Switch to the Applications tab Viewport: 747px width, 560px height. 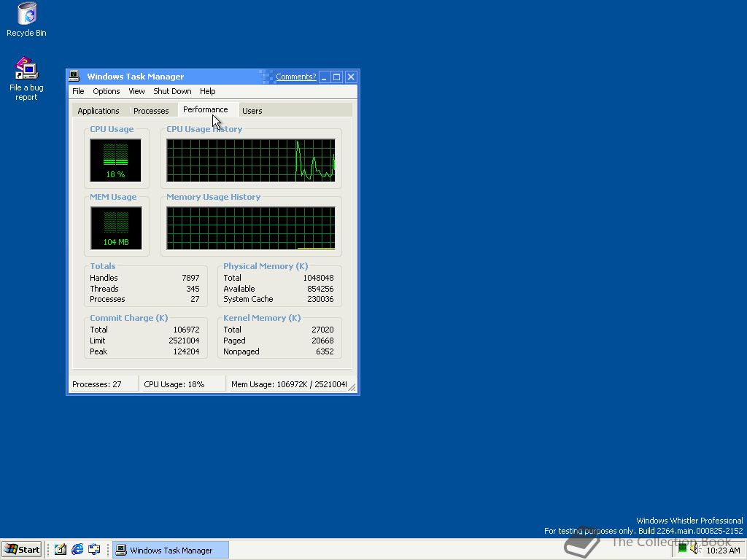click(98, 111)
